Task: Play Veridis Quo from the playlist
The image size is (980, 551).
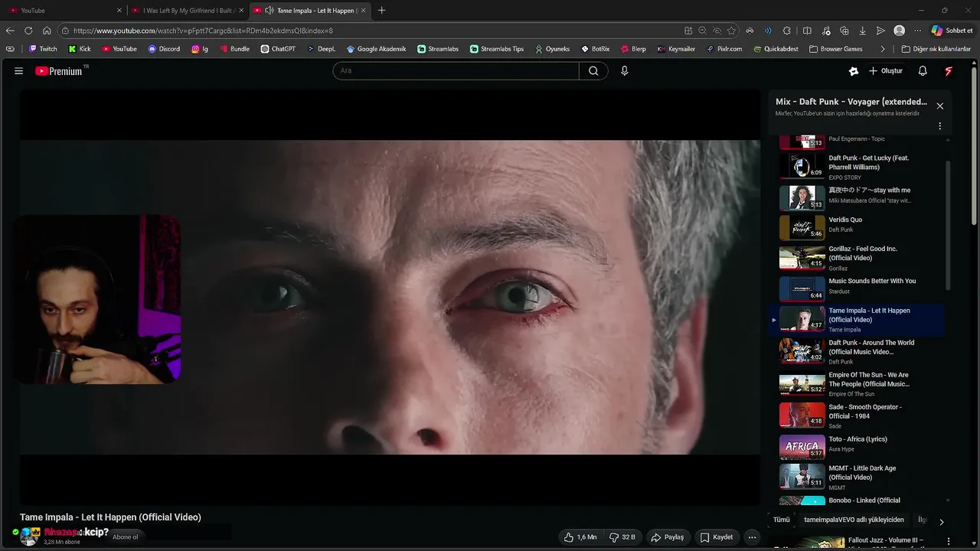Action: (x=856, y=227)
